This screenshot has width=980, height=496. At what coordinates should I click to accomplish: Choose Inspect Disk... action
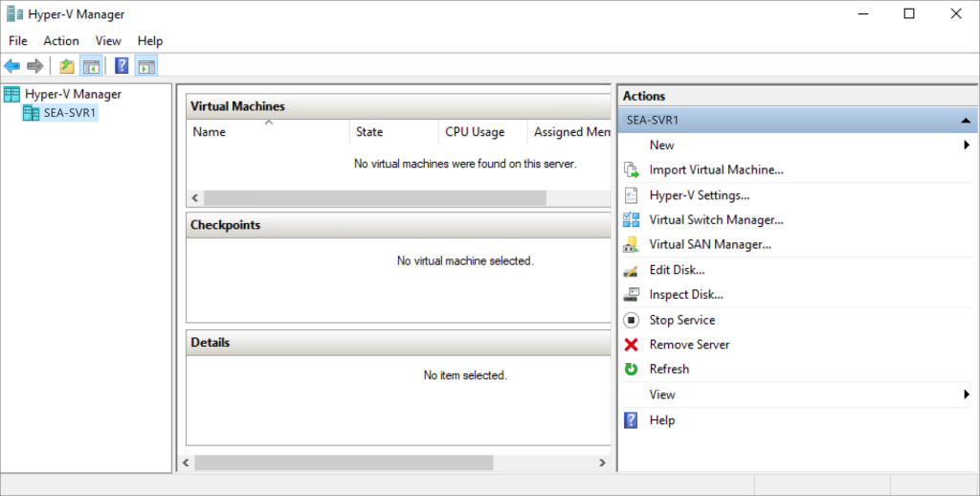coord(686,295)
